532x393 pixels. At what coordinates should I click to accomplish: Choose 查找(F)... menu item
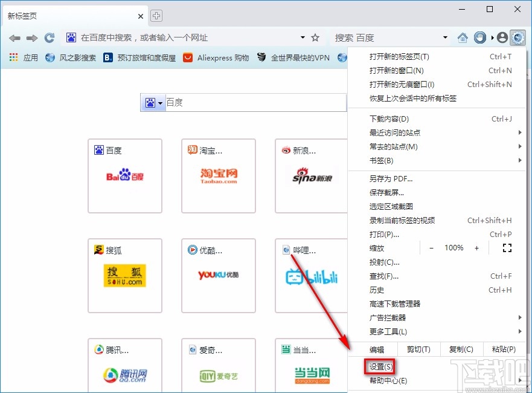click(x=437, y=276)
